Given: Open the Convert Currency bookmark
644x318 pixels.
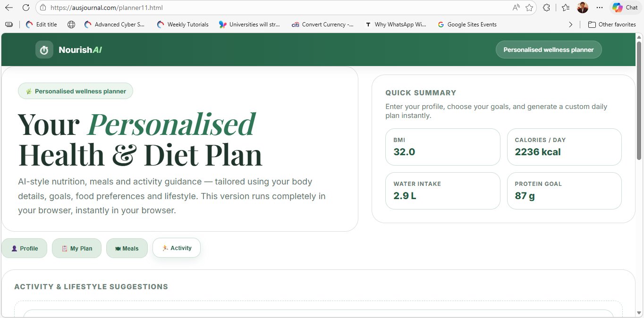Looking at the screenshot, I should click(323, 24).
